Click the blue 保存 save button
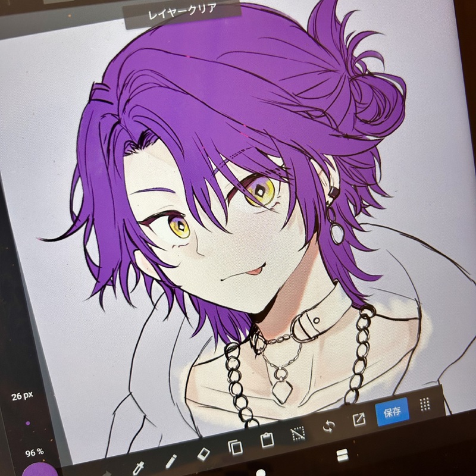The width and height of the screenshot is (476, 476). (x=392, y=412)
